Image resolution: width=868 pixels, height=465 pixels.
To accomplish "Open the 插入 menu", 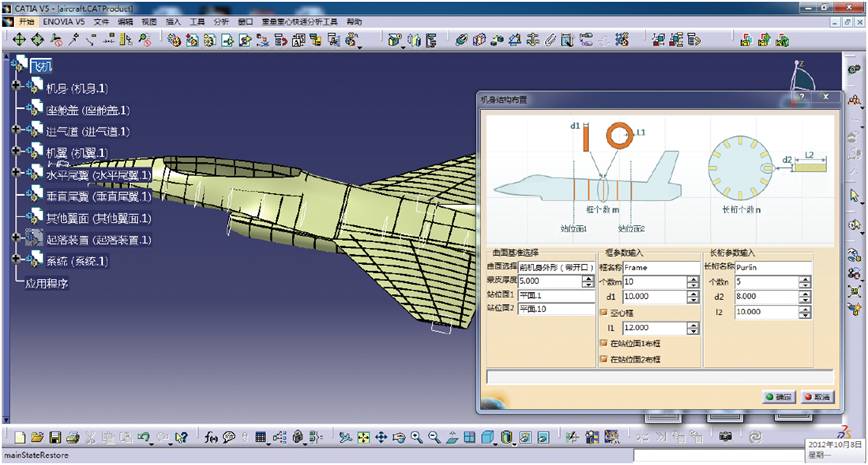I will click(173, 22).
